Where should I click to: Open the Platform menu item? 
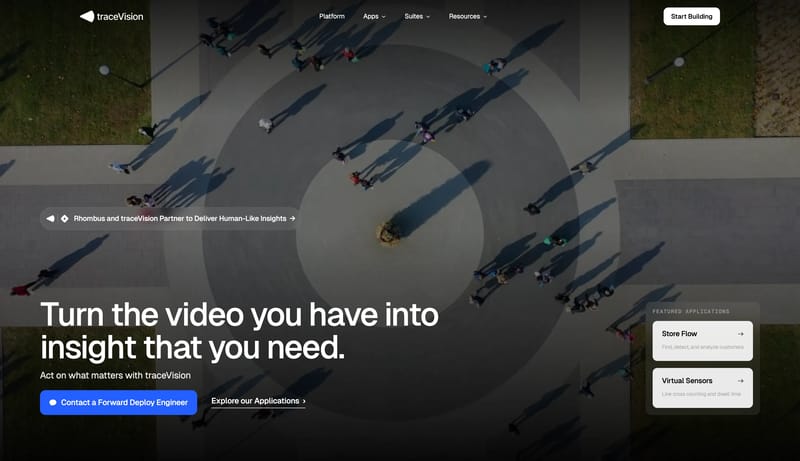pos(332,16)
